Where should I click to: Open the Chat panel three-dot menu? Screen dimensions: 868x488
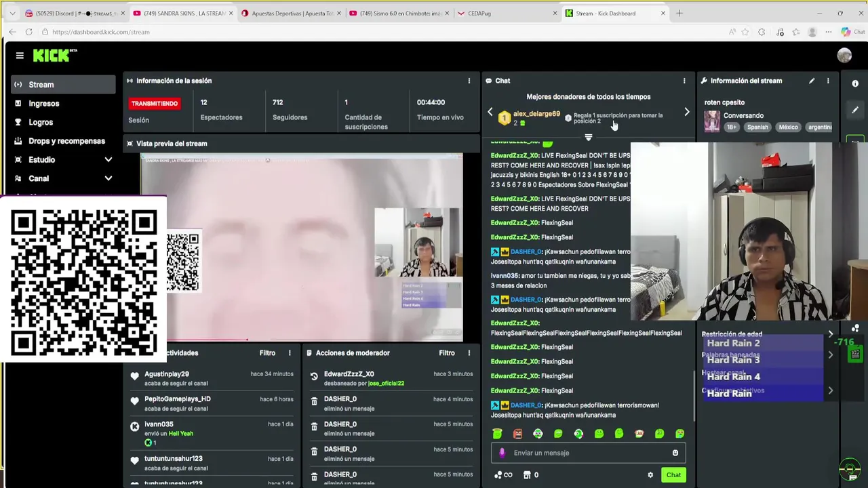[684, 81]
